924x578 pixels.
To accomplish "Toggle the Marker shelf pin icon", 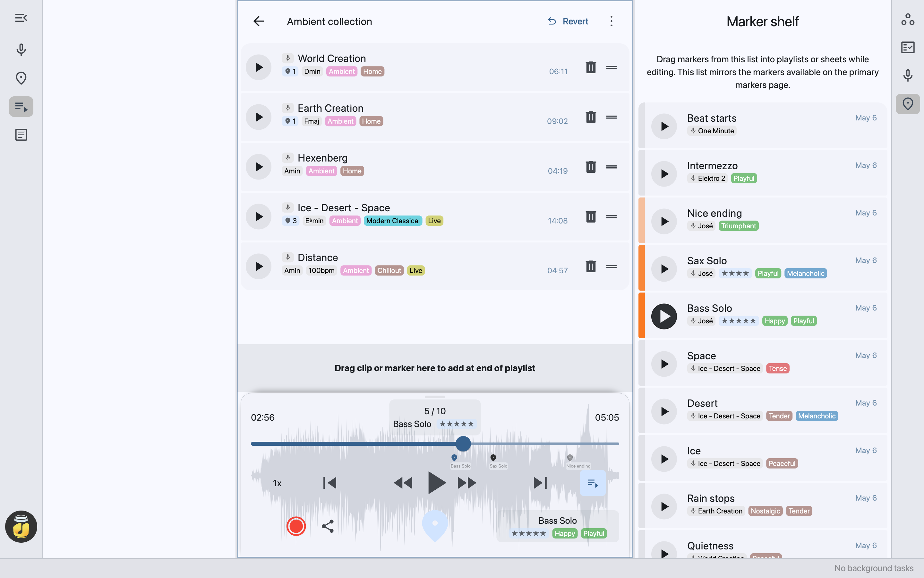I will [x=908, y=104].
